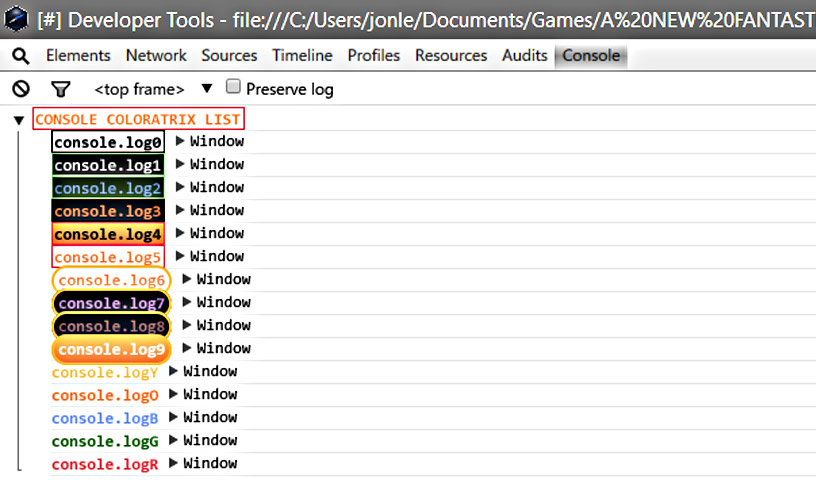Expand the Window object next to console.logR
The height and width of the screenshot is (480, 816).
tap(173, 462)
